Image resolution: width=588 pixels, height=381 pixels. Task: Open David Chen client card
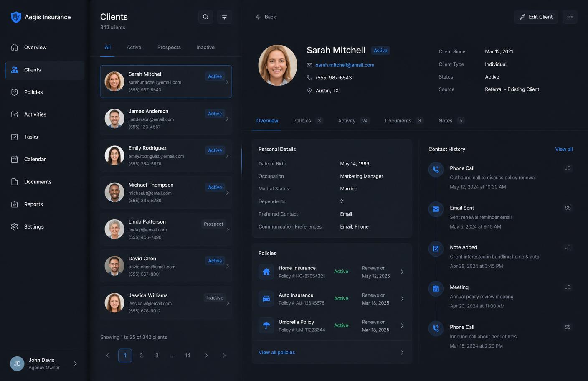(166, 266)
